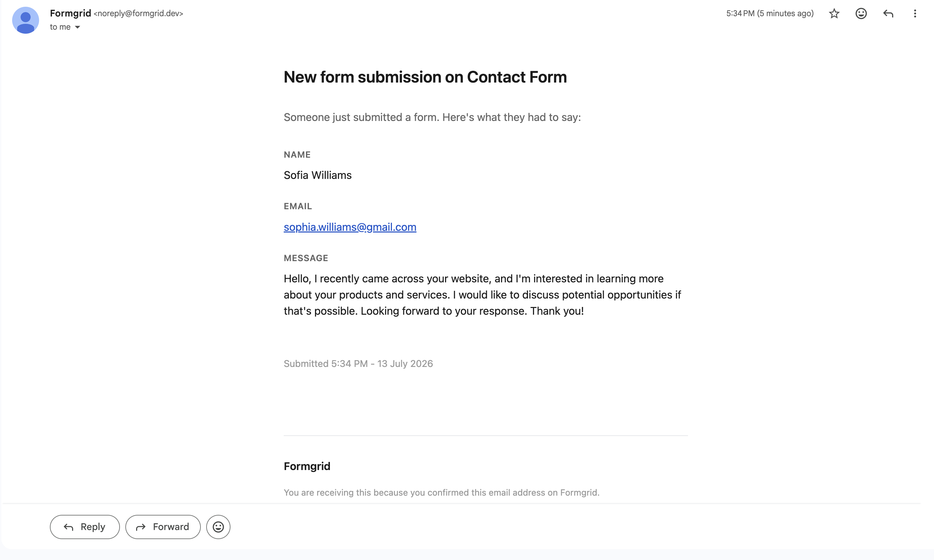Click the name Sofia Williams
Viewport: 934px width, 560px height.
(x=318, y=175)
